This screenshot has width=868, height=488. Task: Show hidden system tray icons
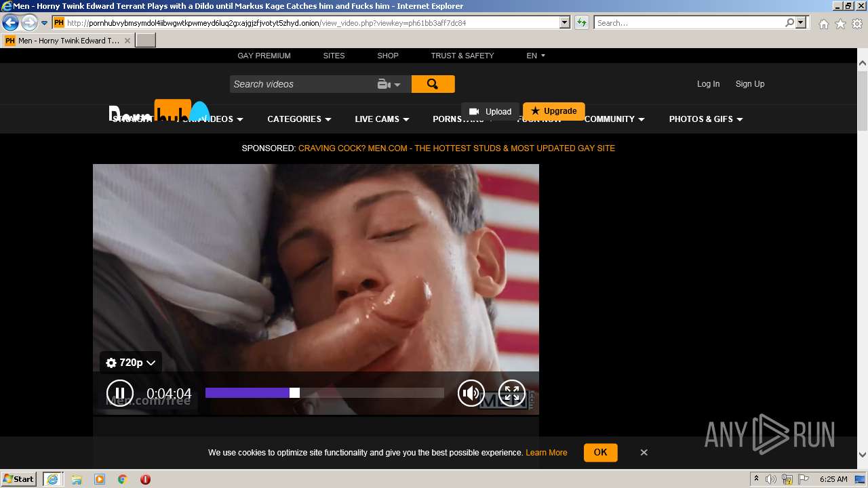tap(757, 479)
